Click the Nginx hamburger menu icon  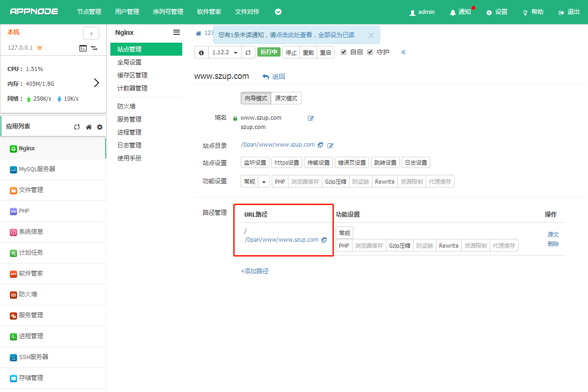click(x=177, y=32)
